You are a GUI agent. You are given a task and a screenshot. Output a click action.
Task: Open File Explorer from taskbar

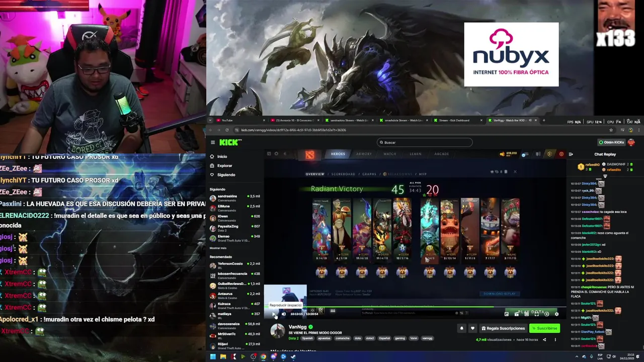223,356
